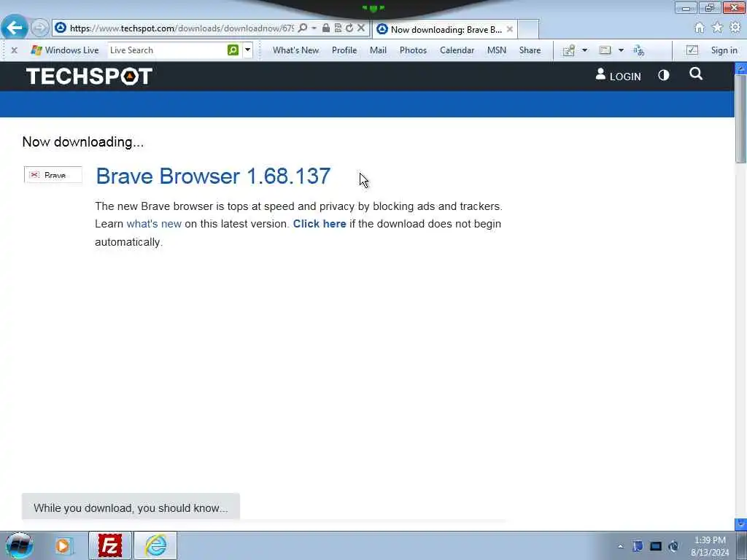Click the window layout icon in toolbar
Screen dimensions: 747x560
pyautogui.click(x=605, y=50)
